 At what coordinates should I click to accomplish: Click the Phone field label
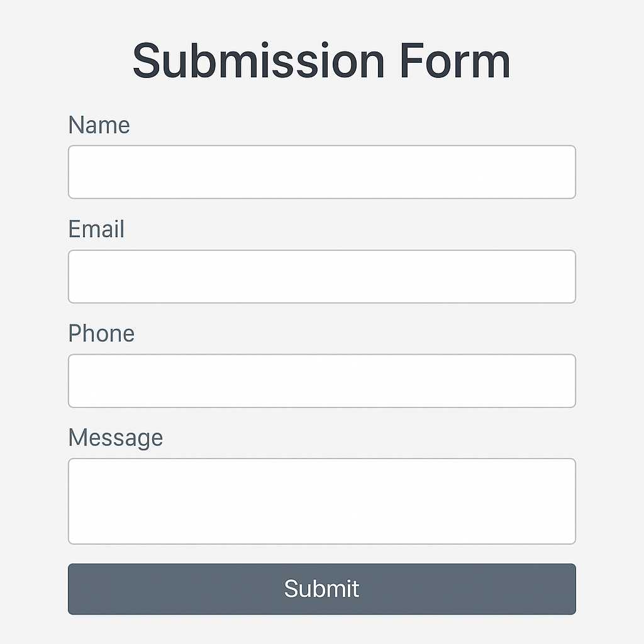point(101,333)
